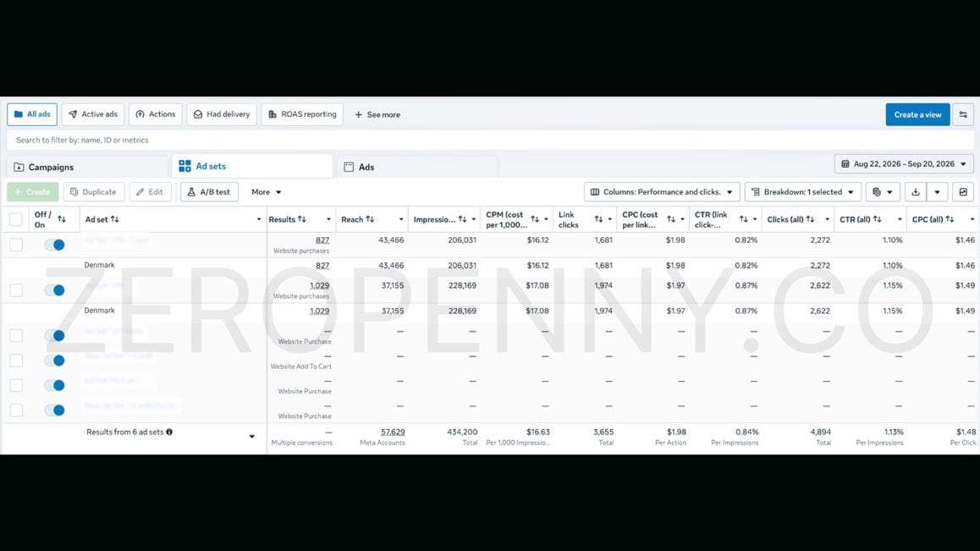Screen dimensions: 980x551
Task: Click the Create a view button
Action: click(917, 114)
